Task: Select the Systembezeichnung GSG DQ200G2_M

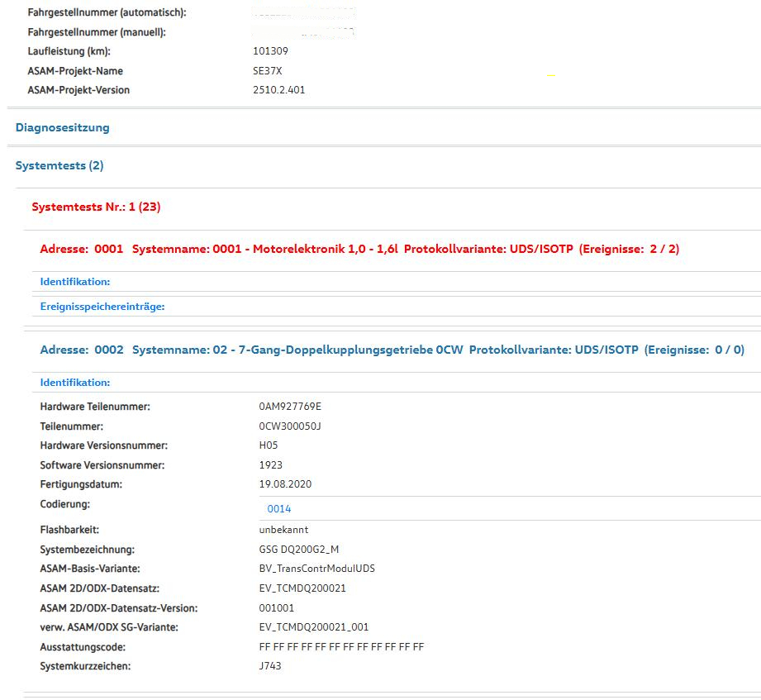Action: [x=298, y=550]
